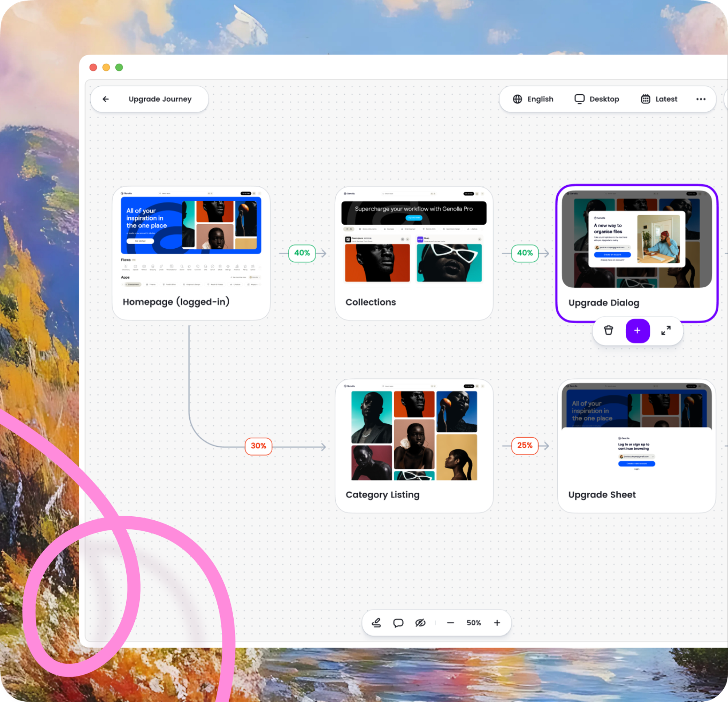728x702 pixels.
Task: Click the purple plus add button
Action: coord(637,330)
